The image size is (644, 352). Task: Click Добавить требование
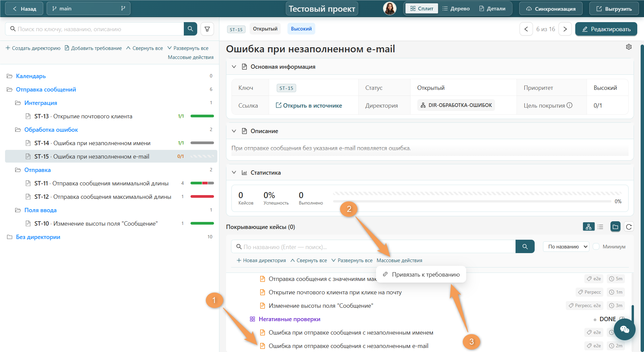coord(93,48)
